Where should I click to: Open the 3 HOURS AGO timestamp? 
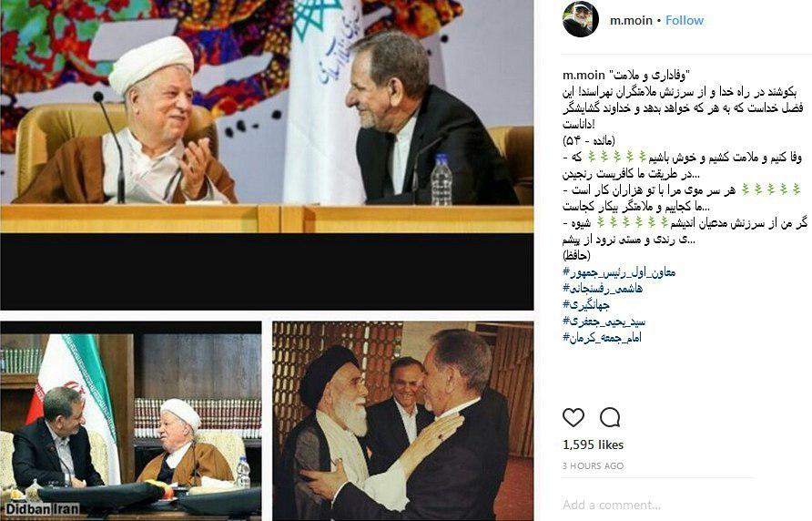[x=593, y=466]
